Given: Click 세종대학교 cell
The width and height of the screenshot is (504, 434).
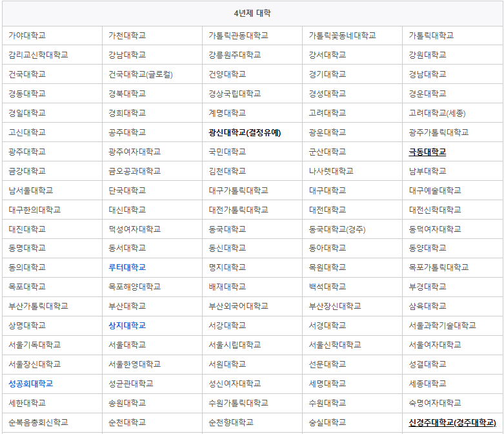Looking at the screenshot, I should coord(452,384).
